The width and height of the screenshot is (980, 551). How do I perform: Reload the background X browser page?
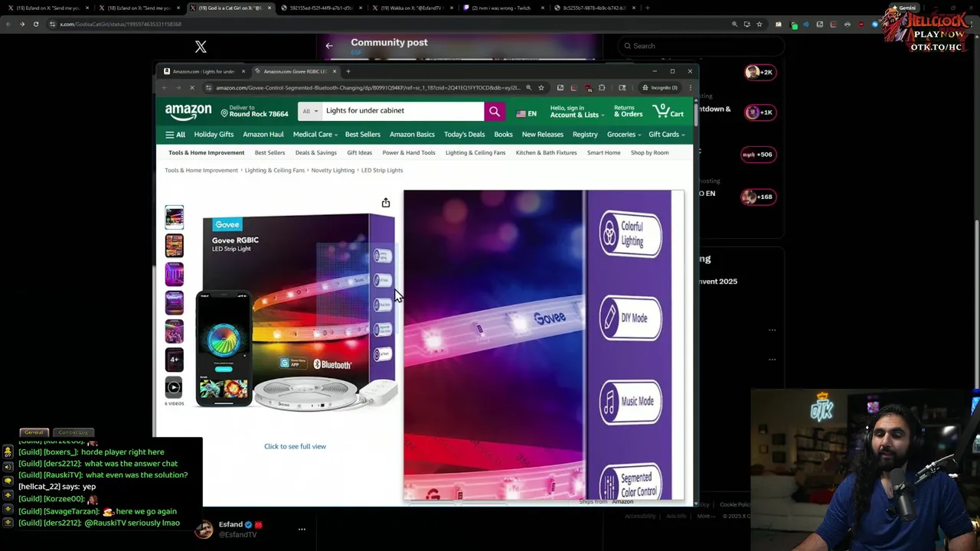36,24
